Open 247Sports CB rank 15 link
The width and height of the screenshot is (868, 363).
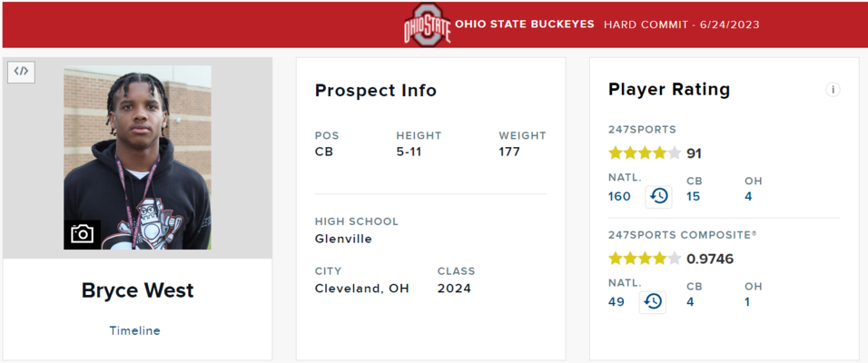[693, 196]
